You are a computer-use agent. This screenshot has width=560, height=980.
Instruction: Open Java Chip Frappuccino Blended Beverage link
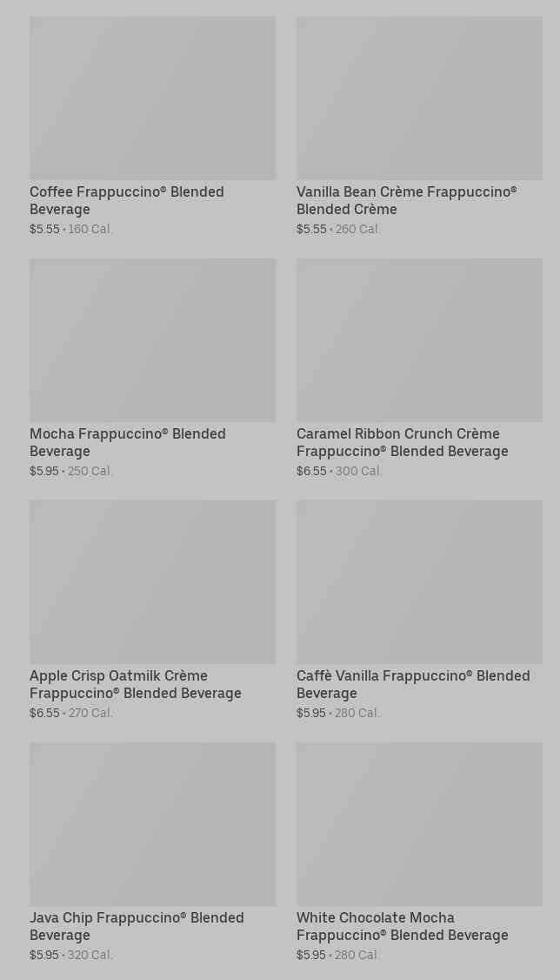tap(137, 926)
